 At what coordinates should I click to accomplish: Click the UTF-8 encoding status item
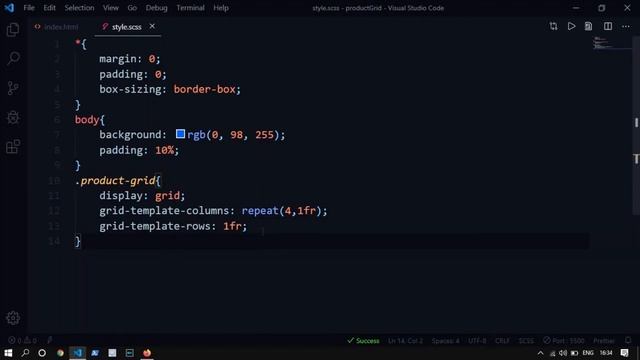[477, 341]
